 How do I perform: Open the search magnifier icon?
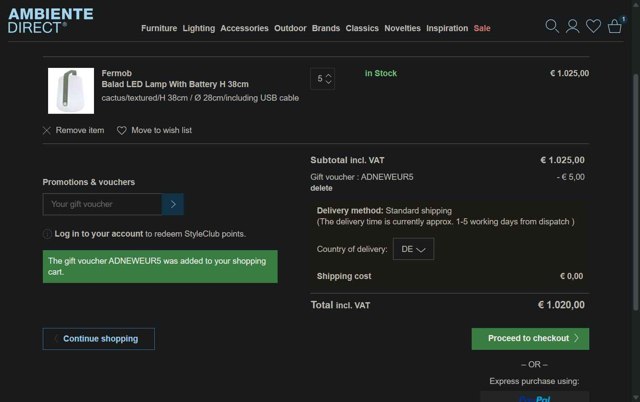click(x=552, y=26)
